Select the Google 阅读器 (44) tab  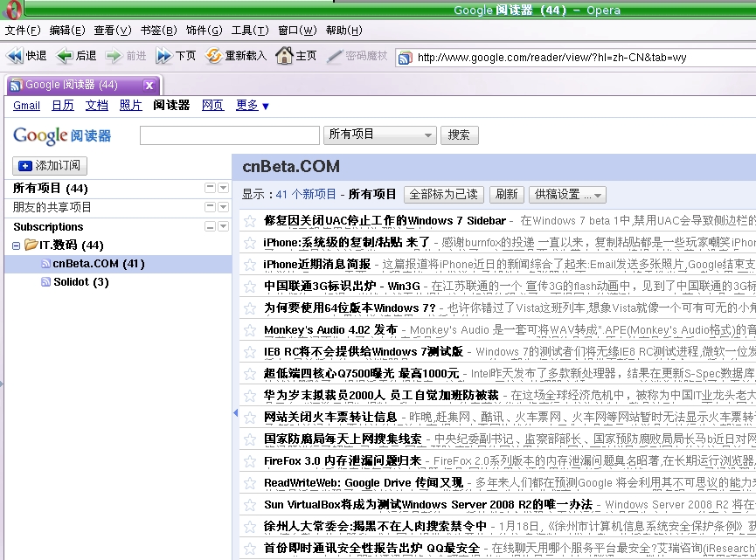(x=77, y=85)
